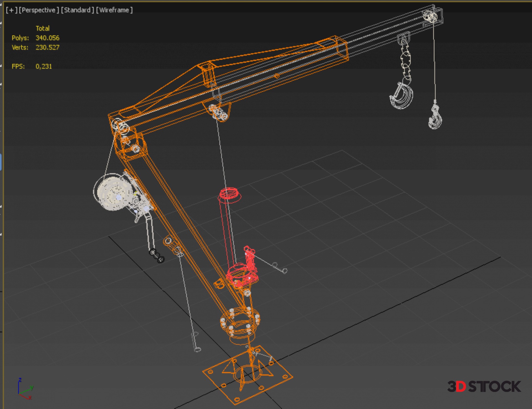Click the chain links above the large hook
The image size is (532, 409).
coord(406,62)
